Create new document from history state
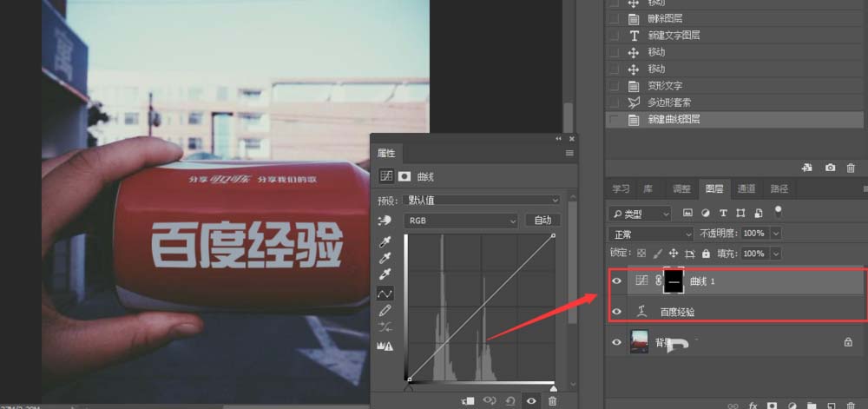The image size is (868, 409). [807, 167]
